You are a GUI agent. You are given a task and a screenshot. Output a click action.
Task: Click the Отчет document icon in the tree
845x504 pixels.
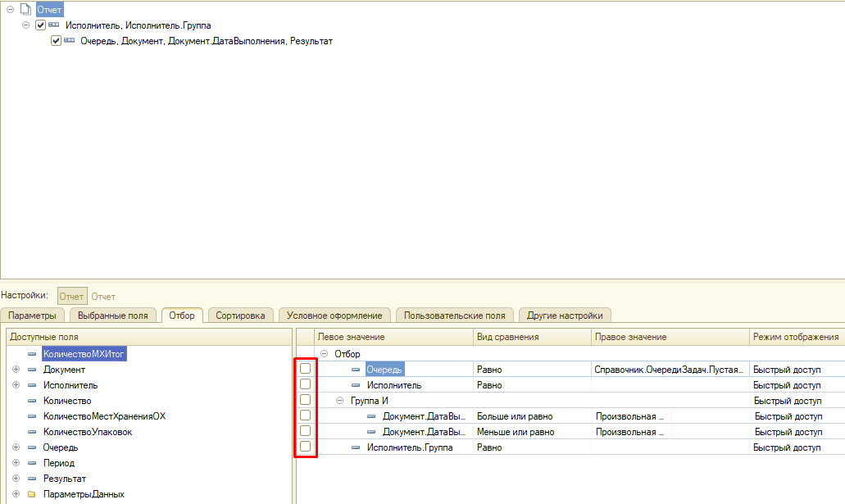(x=25, y=9)
